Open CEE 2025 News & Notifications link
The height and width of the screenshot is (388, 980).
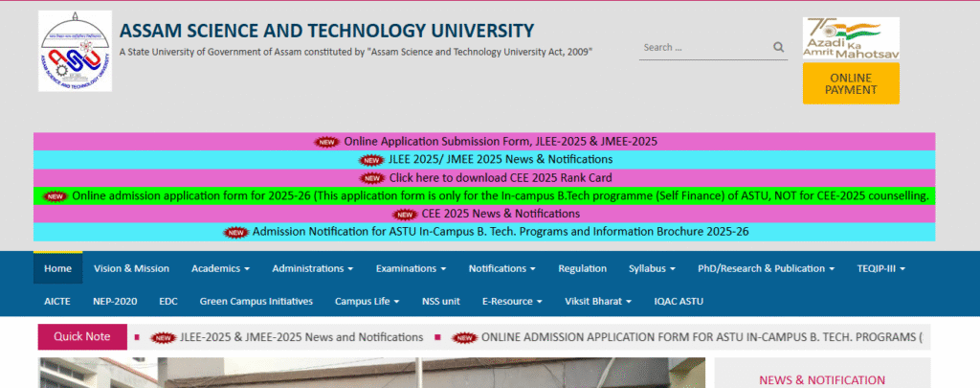click(501, 214)
